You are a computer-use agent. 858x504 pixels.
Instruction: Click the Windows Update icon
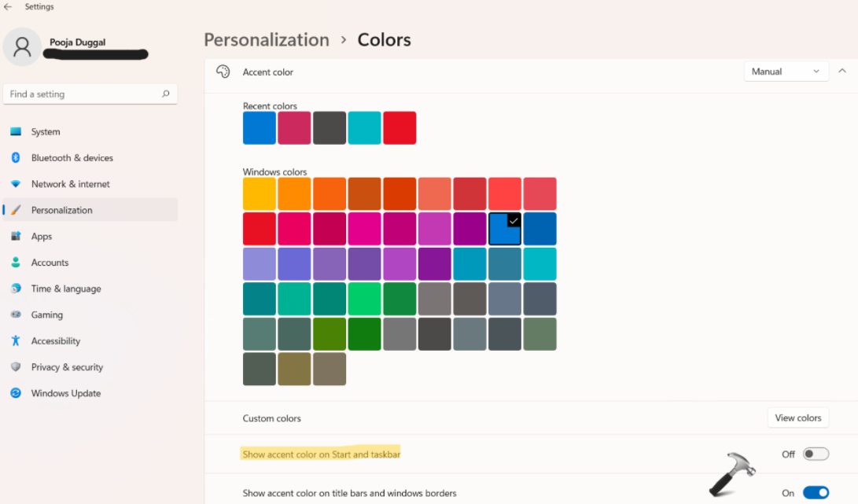point(16,393)
